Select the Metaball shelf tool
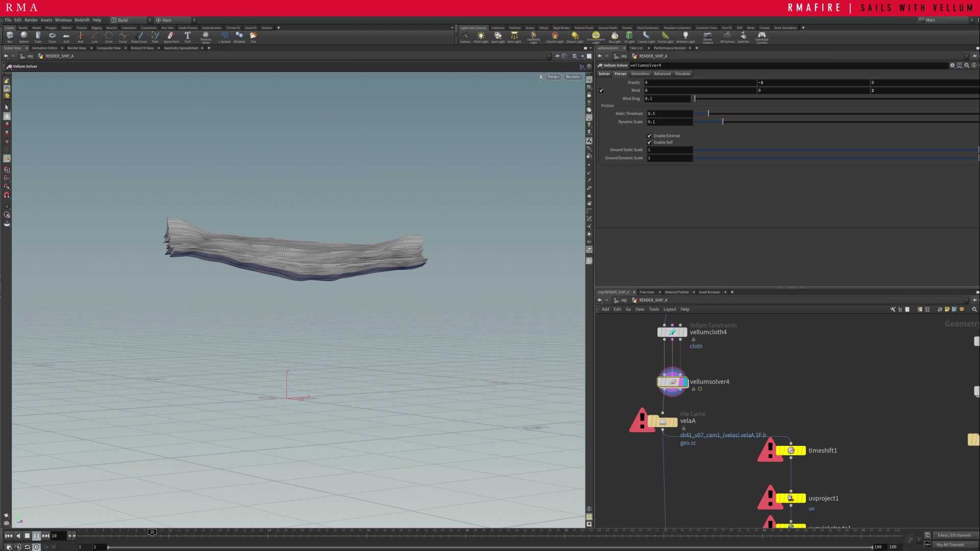The height and width of the screenshot is (551, 980). click(239, 37)
